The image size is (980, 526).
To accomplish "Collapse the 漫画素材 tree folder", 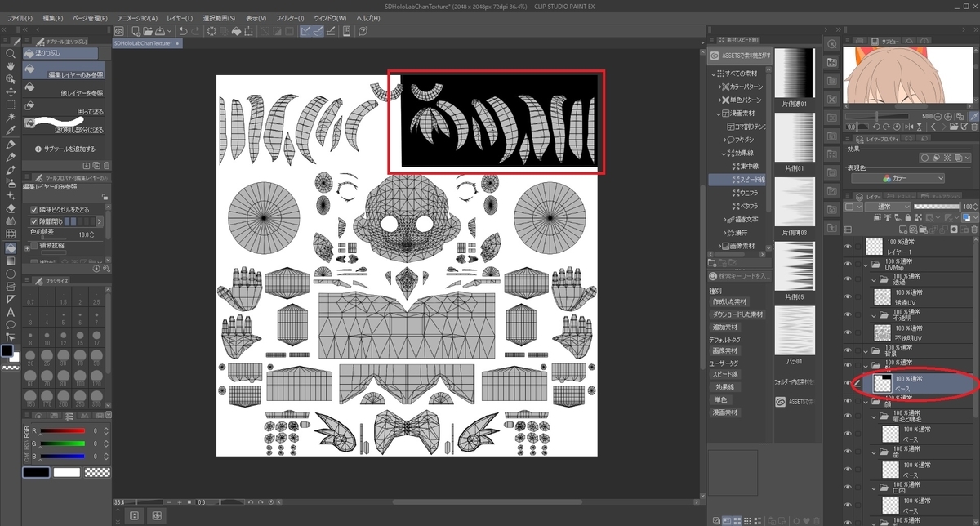I will coord(719,114).
